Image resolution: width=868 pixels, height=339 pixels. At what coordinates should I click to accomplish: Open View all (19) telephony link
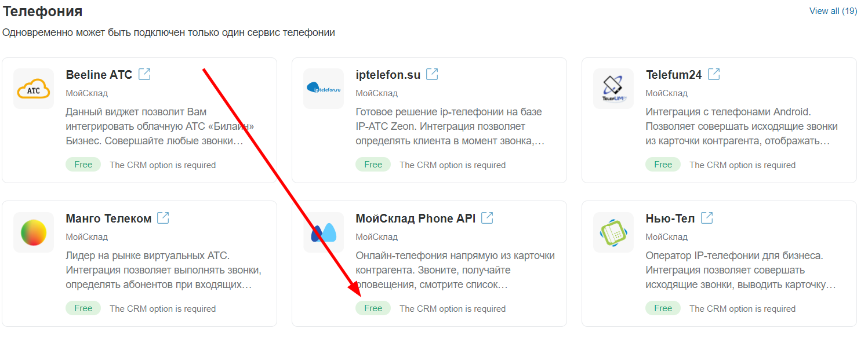(x=833, y=11)
